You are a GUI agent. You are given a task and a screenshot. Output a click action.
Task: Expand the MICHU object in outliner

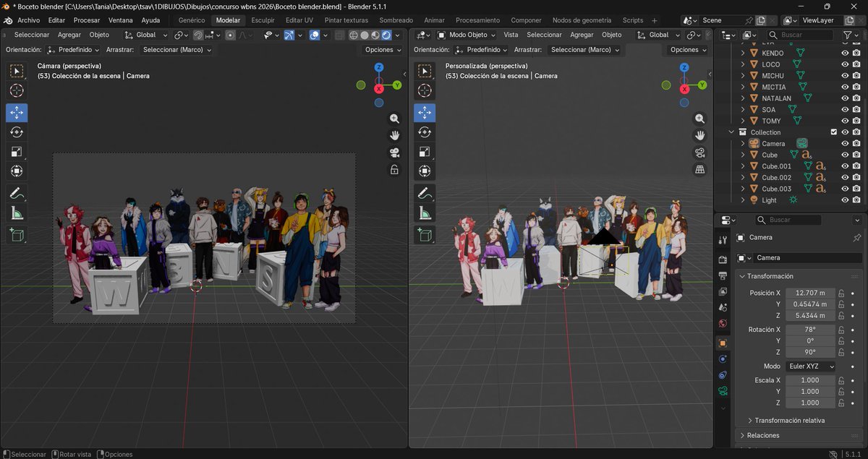click(x=743, y=76)
